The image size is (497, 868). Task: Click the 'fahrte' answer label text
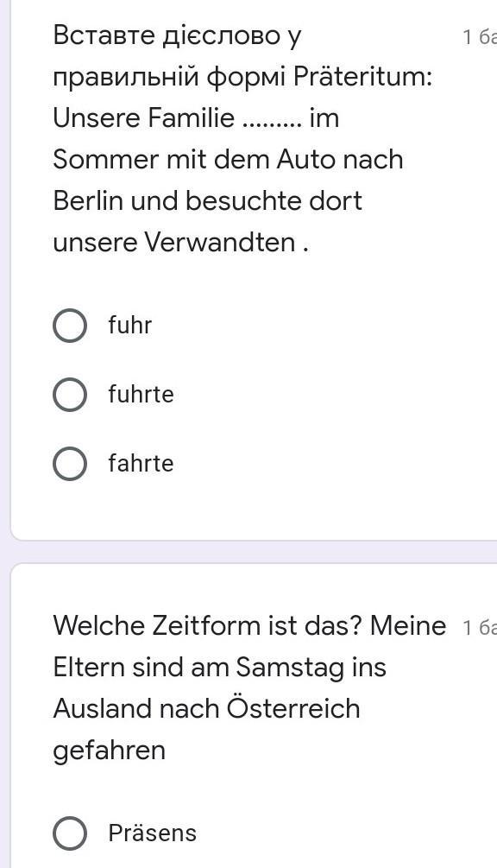[141, 463]
